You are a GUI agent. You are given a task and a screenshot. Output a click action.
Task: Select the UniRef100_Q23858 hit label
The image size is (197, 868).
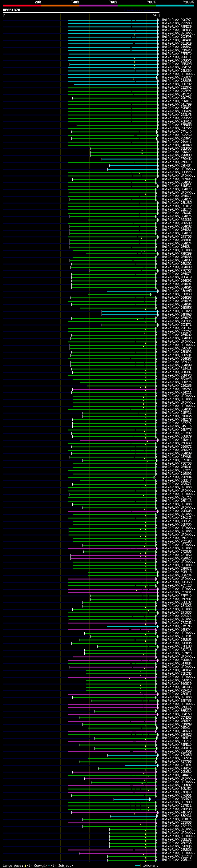(177, 822)
